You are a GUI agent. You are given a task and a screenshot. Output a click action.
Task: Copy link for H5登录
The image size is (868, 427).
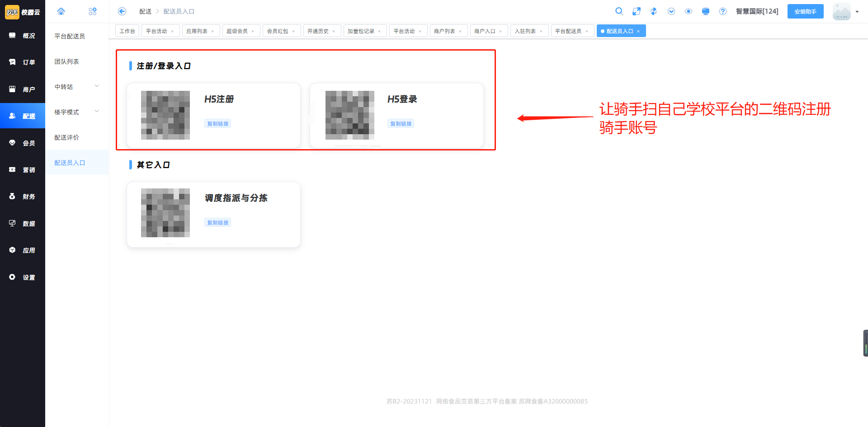(401, 124)
